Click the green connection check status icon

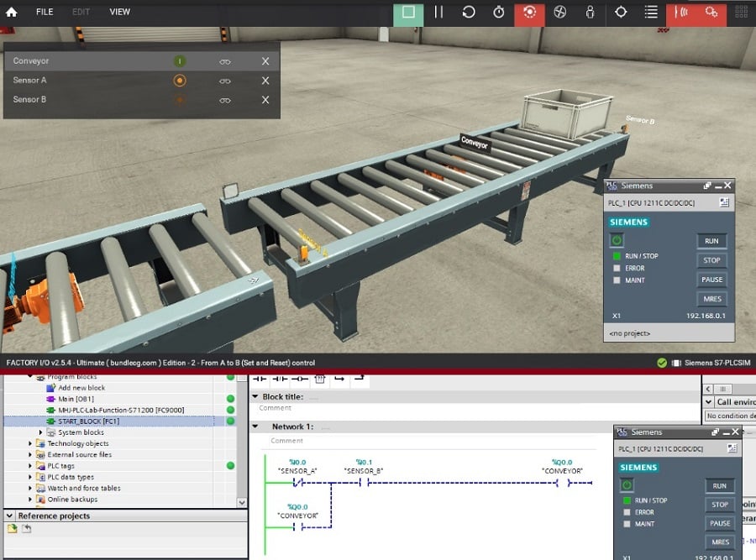coord(662,363)
